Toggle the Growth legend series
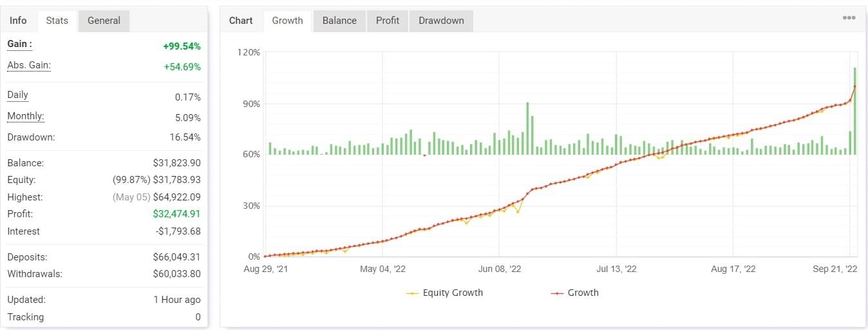 click(574, 293)
